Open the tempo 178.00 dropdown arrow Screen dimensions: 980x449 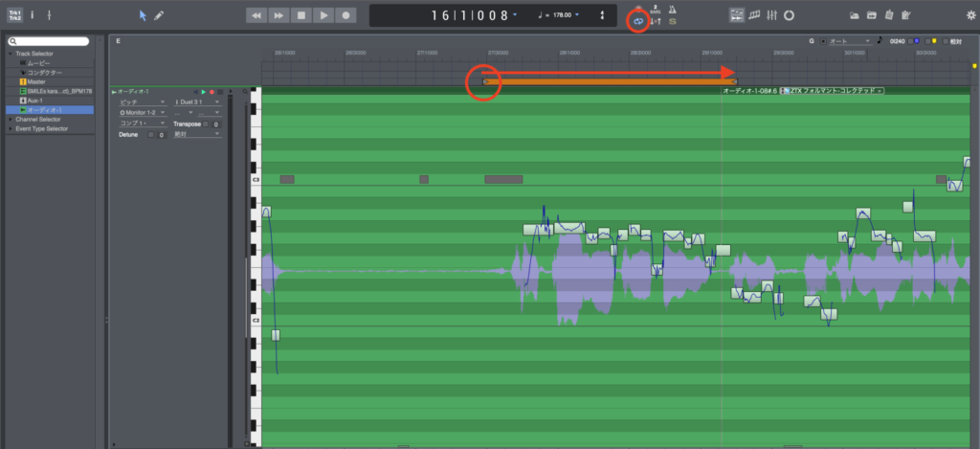[577, 14]
